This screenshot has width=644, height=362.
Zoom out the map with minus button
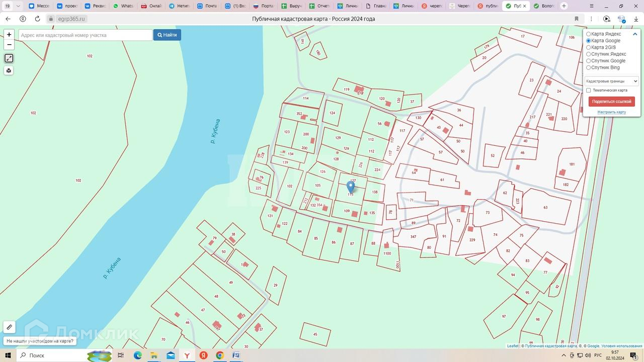[x=9, y=45]
